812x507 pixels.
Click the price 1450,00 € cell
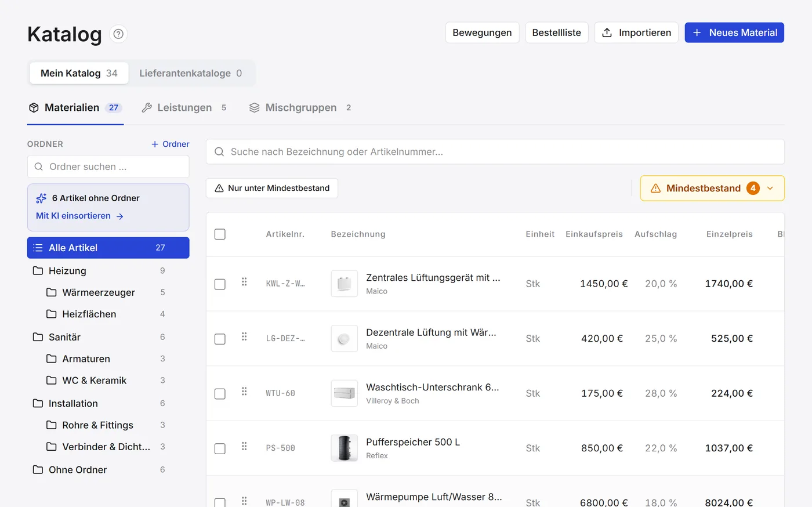604,284
